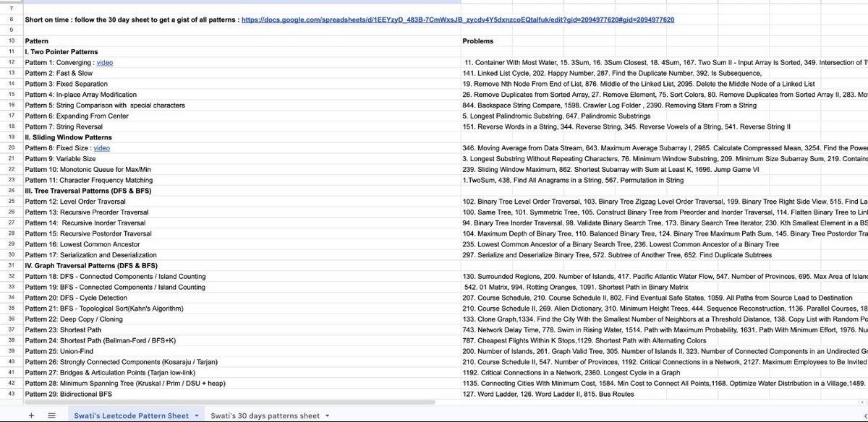This screenshot has height=422, width=868.
Task: Select 'Pattern 17: Serialization and Deserialization' cell
Action: click(241, 254)
